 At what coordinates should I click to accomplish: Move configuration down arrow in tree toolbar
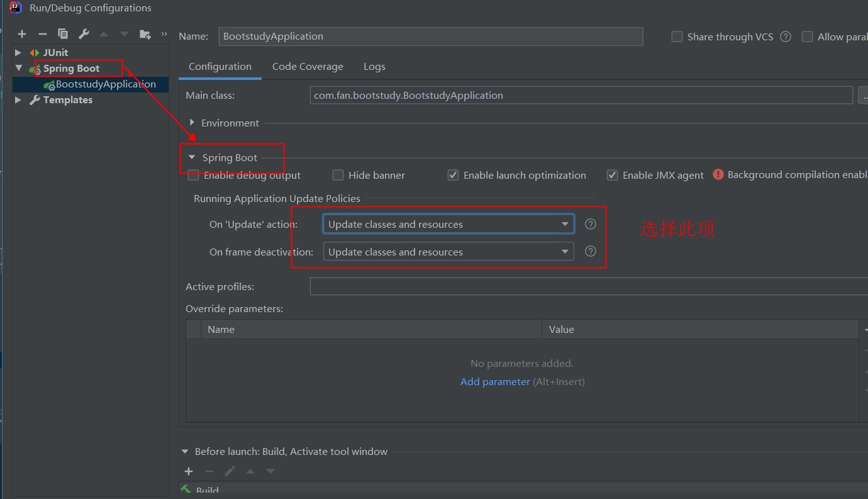pos(125,34)
